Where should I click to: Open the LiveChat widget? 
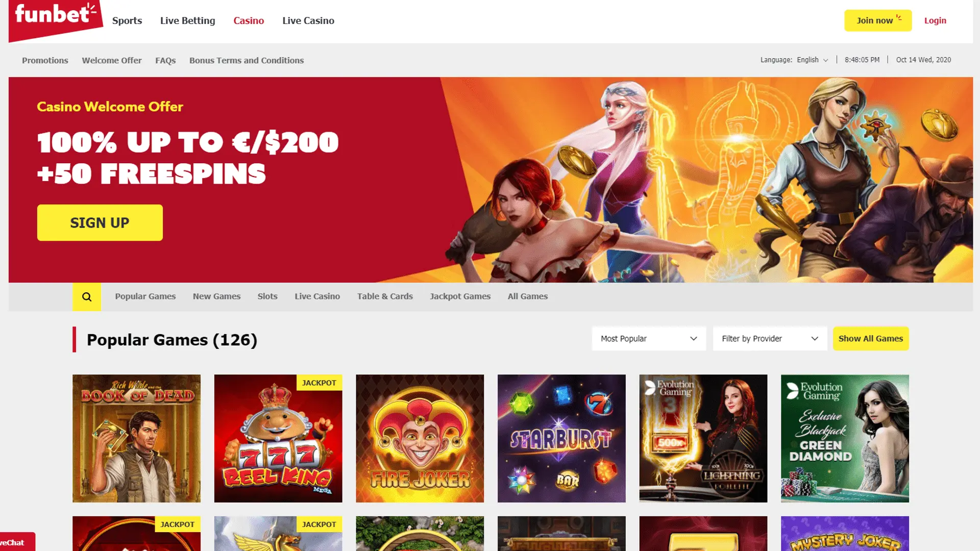[17, 542]
